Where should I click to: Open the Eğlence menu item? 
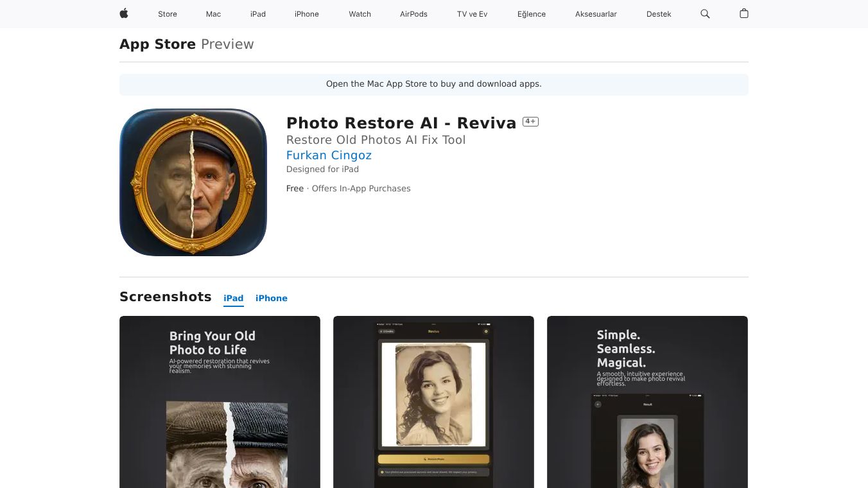coord(531,14)
